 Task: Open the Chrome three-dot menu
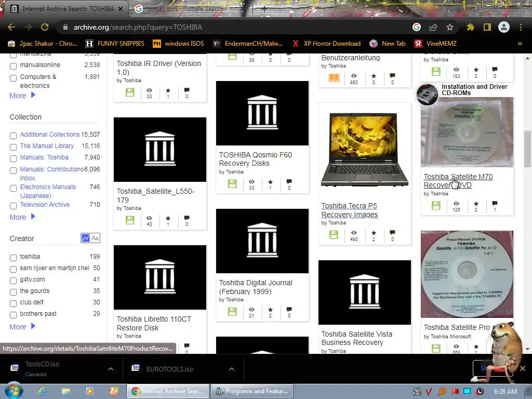tap(521, 27)
